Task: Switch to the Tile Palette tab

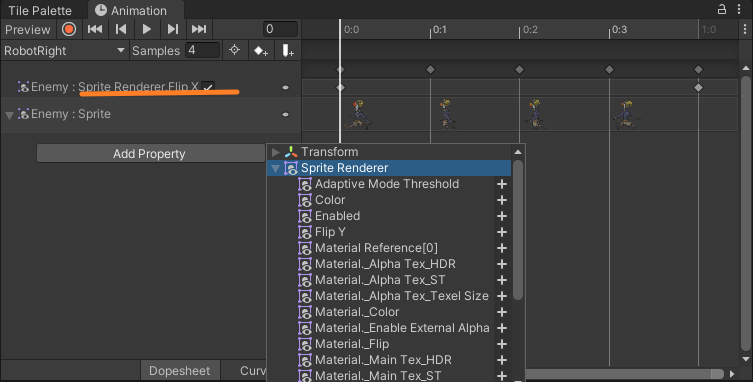Action: pyautogui.click(x=40, y=10)
